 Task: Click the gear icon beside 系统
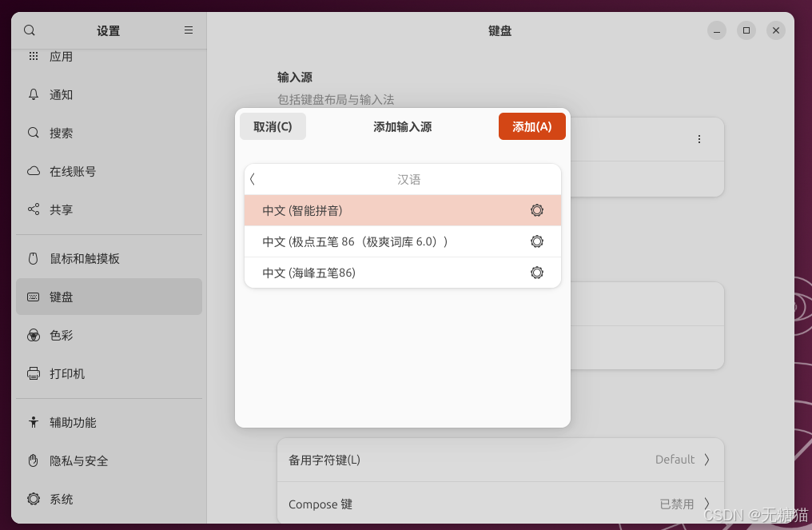coord(33,499)
